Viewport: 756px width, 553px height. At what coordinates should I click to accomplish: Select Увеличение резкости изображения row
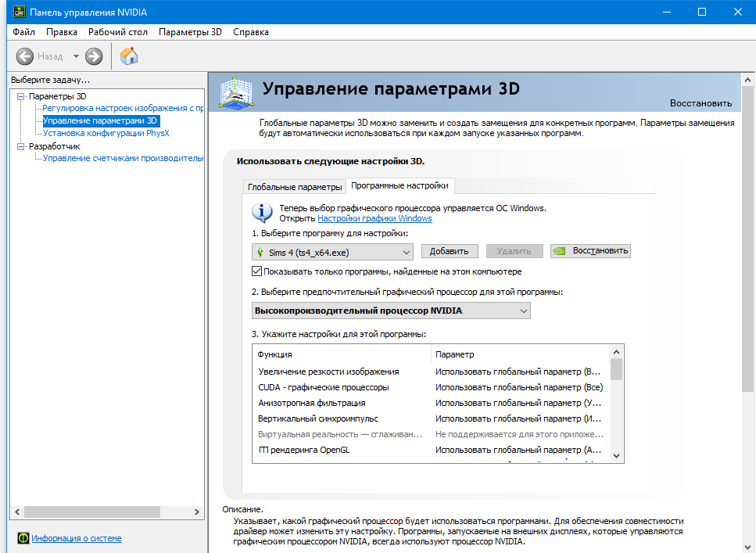(430, 372)
